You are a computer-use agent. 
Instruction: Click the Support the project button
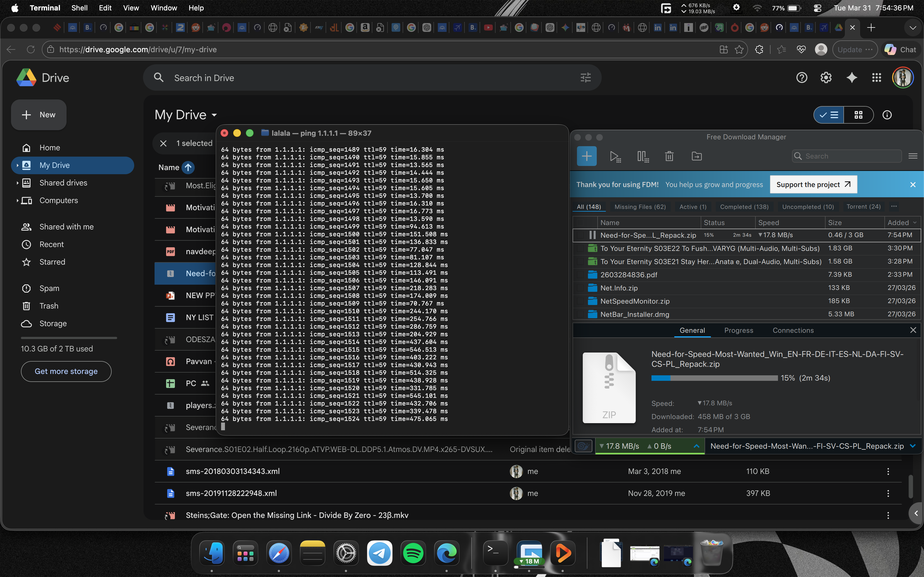[x=813, y=185]
